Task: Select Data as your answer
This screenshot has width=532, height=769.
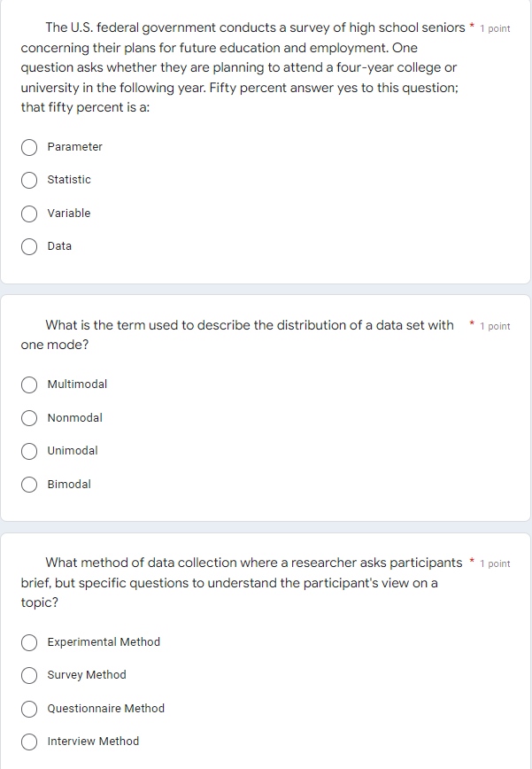Action: click(29, 246)
